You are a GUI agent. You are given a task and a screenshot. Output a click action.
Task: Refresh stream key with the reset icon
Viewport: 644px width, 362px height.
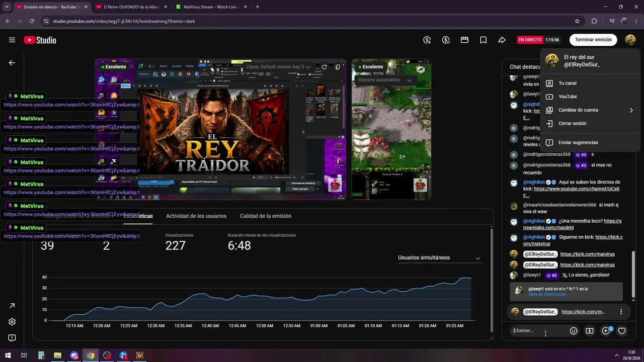[325, 67]
